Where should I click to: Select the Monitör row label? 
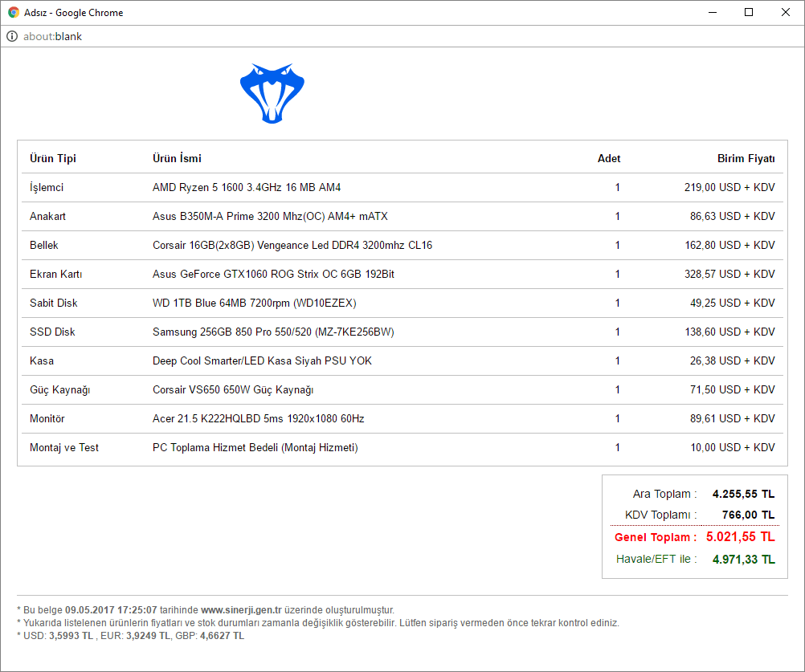pyautogui.click(x=47, y=418)
